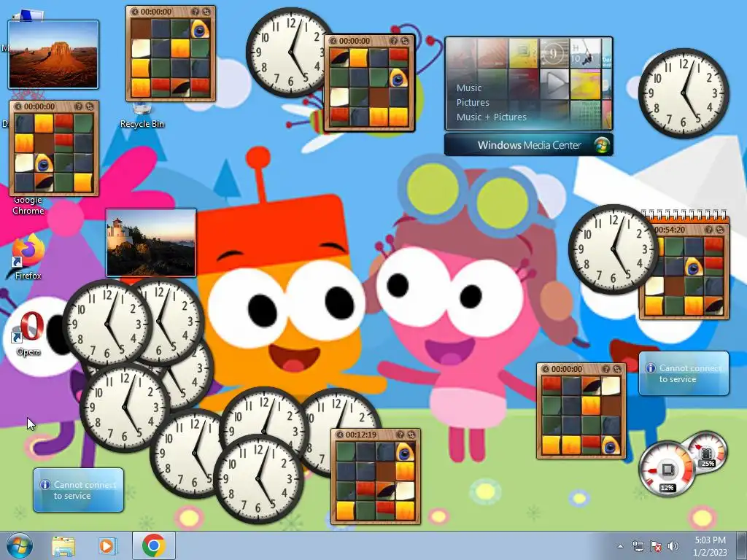Viewport: 747px width, 560px height.
Task: Move the toucan eye tile in 00:54:20 puzzle
Action: pyautogui.click(x=694, y=267)
